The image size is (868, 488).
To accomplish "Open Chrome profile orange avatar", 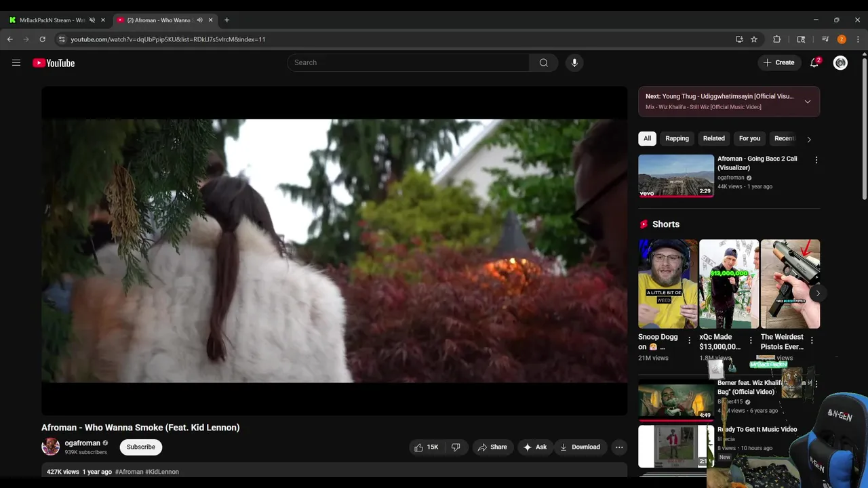I will tap(842, 39).
